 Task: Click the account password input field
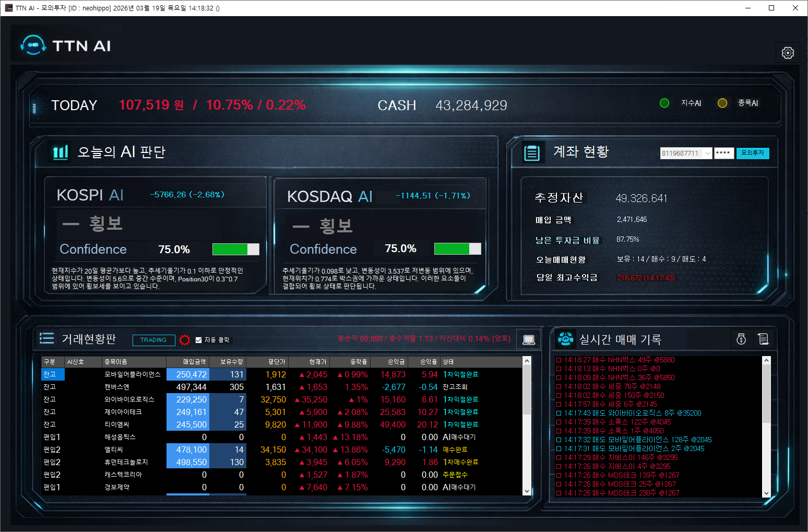click(723, 153)
